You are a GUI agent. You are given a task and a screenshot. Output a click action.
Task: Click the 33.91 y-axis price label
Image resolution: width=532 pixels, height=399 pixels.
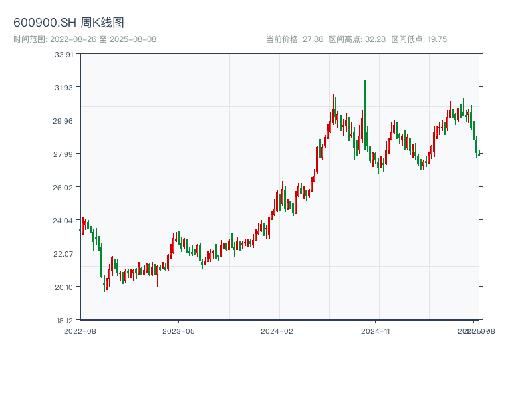click(64, 55)
